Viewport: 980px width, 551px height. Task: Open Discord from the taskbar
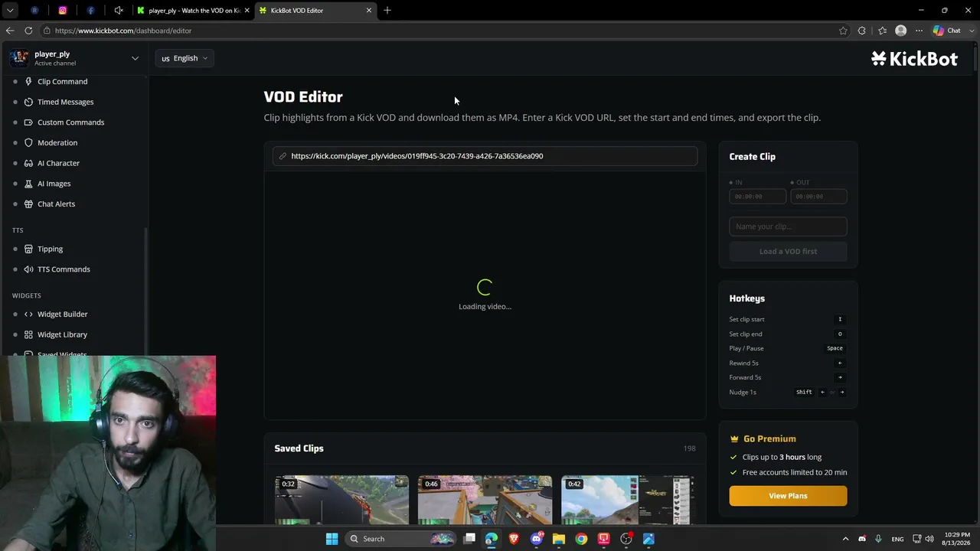[537, 539]
